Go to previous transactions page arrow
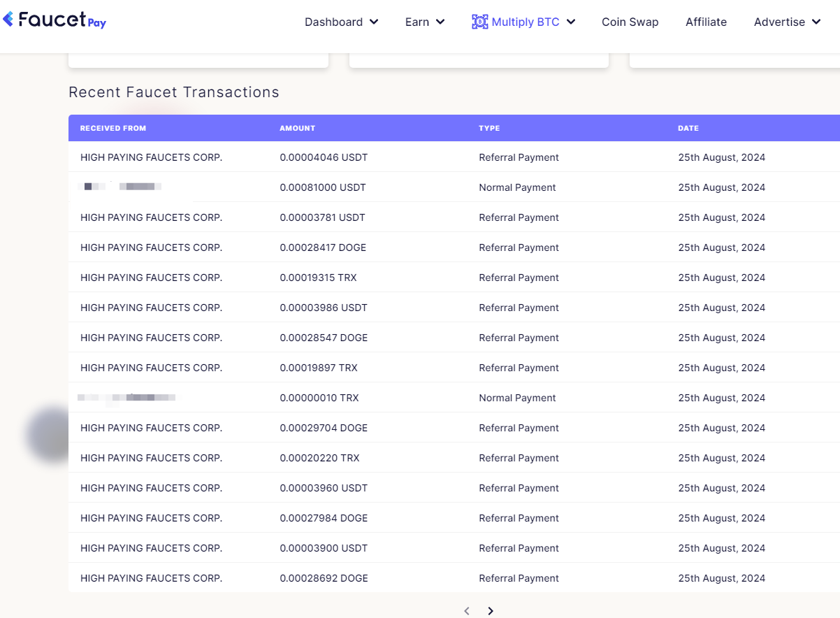Image resolution: width=840 pixels, height=618 pixels. [x=467, y=611]
